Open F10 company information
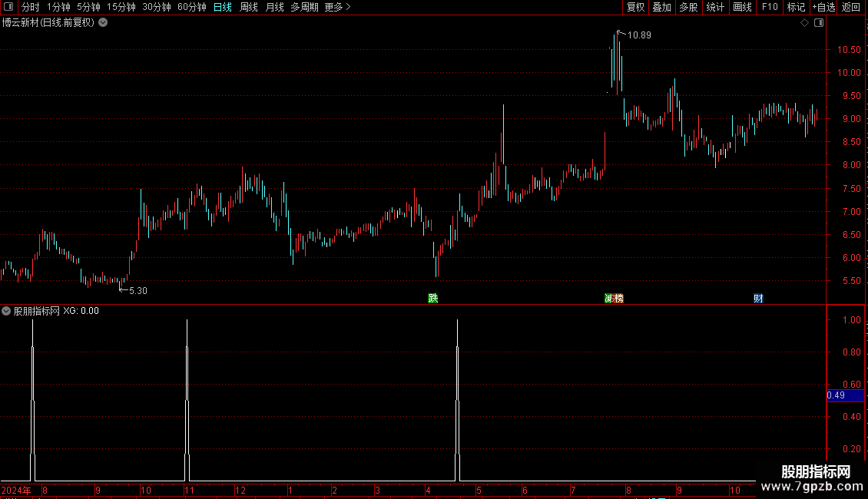The width and height of the screenshot is (868, 499). 770,7
